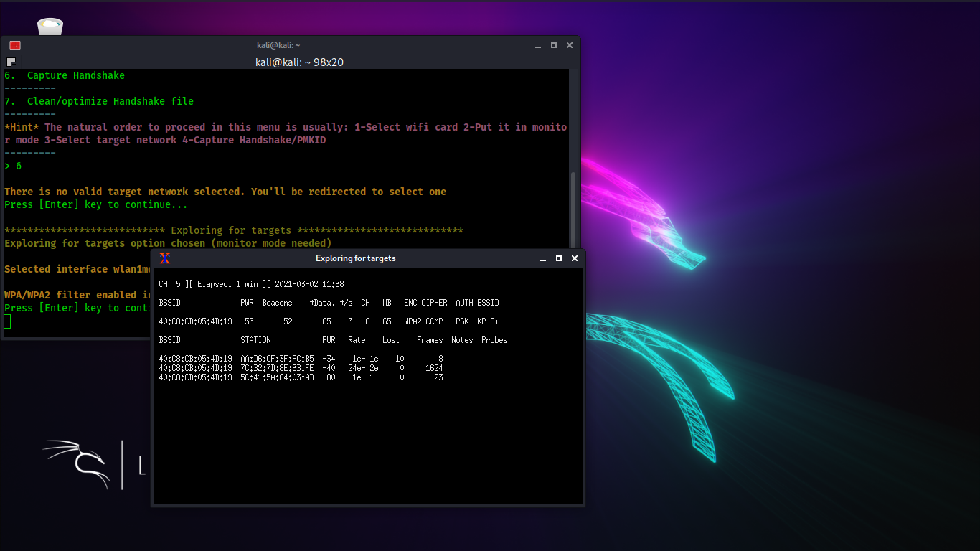Click the red terminal icon in title bar
This screenshot has width=980, height=551.
coord(15,45)
